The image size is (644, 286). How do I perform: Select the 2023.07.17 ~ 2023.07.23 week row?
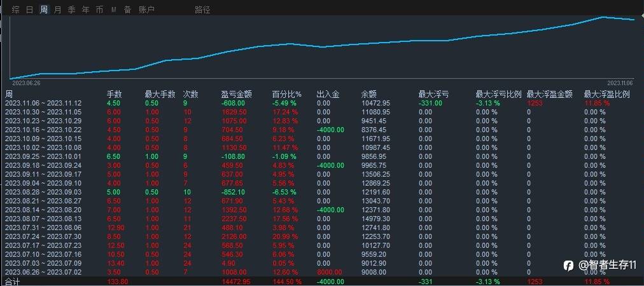[322, 245]
